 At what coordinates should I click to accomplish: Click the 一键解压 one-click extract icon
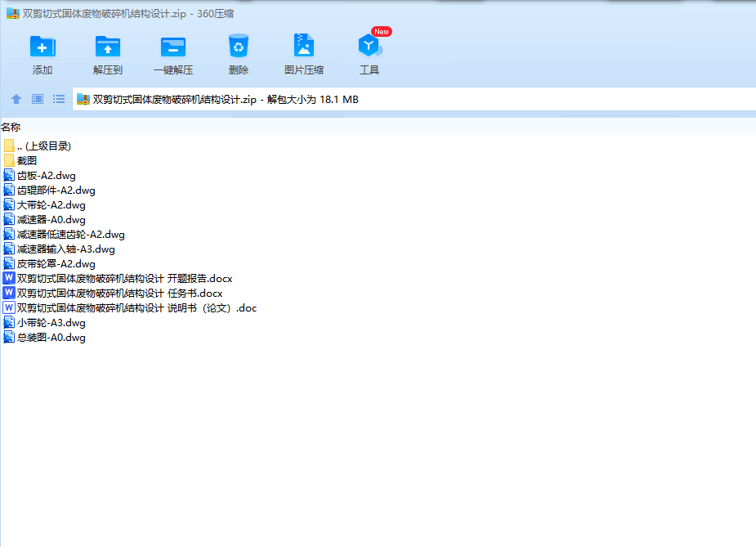(x=173, y=47)
